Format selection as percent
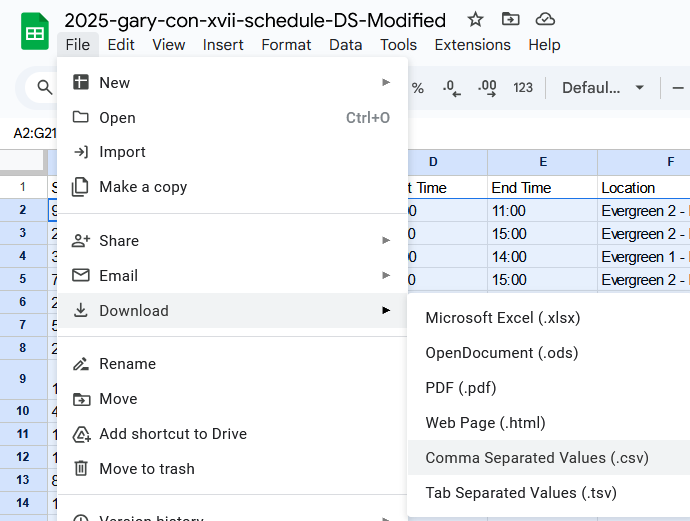The height and width of the screenshot is (521, 690). pos(418,88)
